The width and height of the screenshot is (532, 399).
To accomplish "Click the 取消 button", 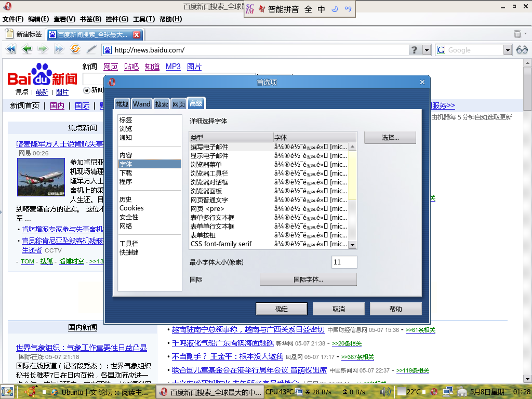I will (338, 309).
